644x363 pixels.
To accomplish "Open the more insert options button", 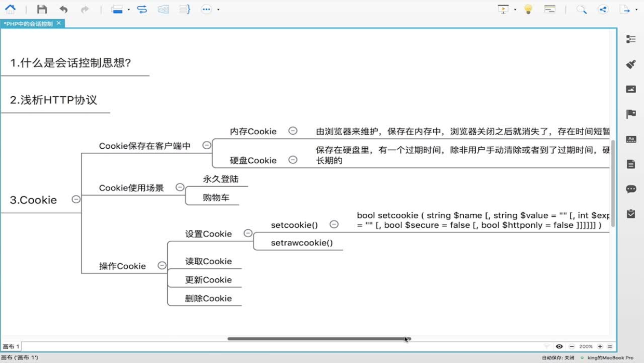I will pyautogui.click(x=207, y=9).
